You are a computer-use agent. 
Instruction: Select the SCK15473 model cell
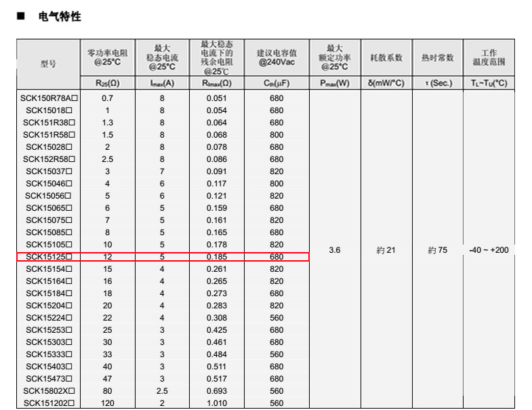click(x=48, y=379)
